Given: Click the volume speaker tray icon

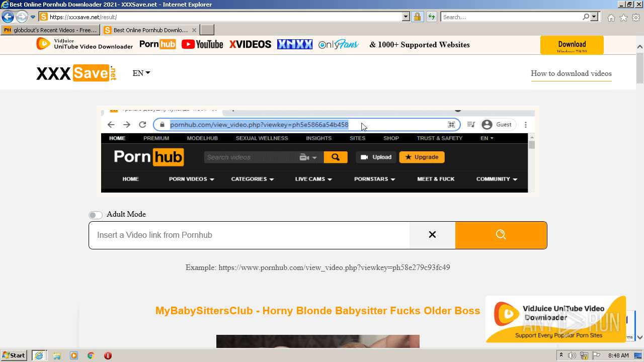Looking at the screenshot, I should point(572,355).
